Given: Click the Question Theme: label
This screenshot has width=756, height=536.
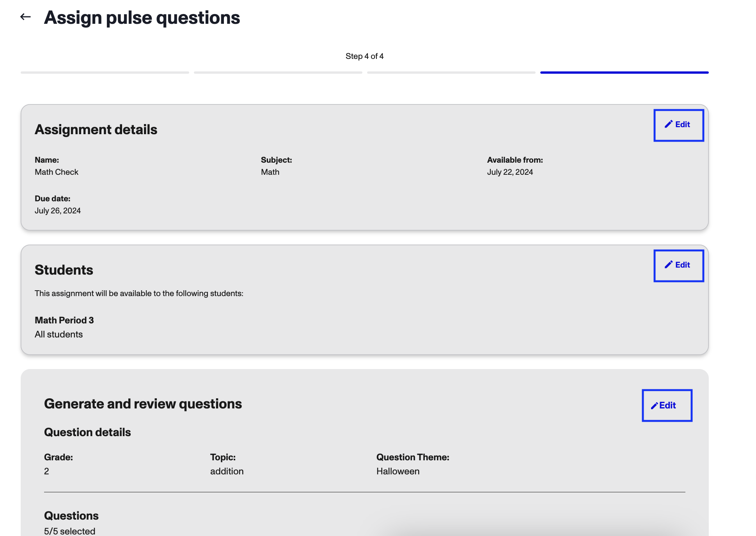Looking at the screenshot, I should click(413, 457).
